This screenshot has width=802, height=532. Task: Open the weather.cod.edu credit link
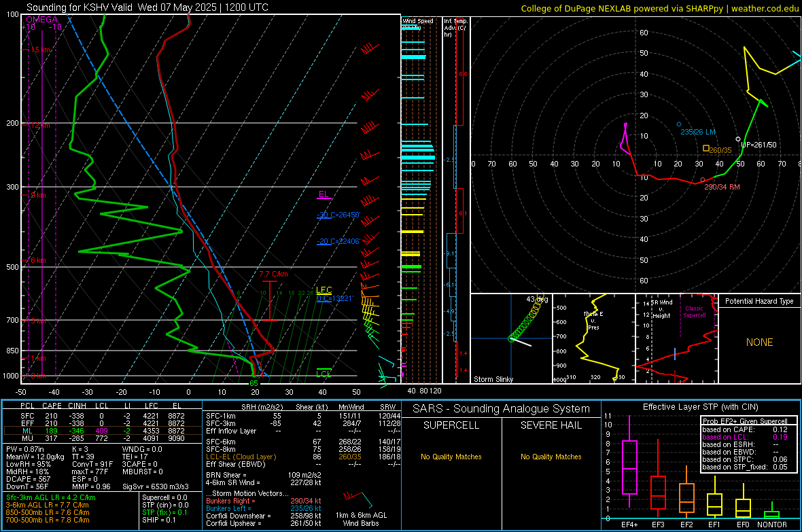tap(765, 8)
